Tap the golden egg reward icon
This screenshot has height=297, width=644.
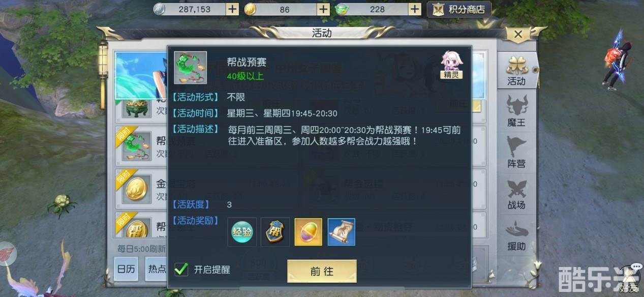point(308,232)
